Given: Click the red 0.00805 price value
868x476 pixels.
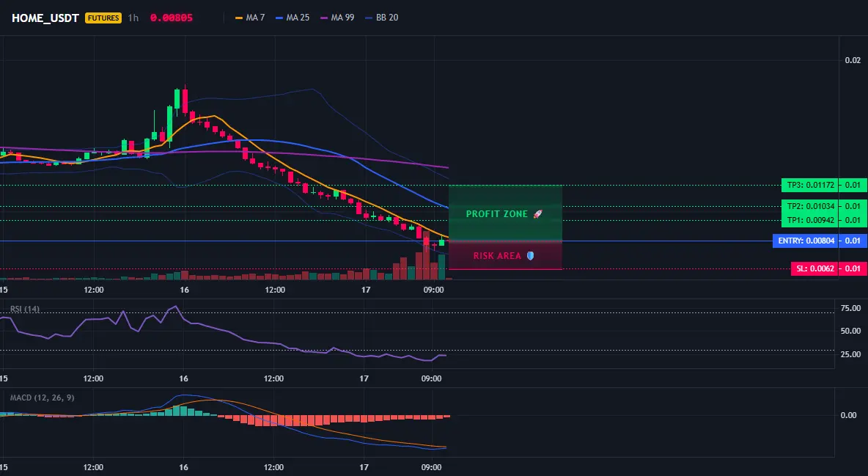Looking at the screenshot, I should (171, 18).
